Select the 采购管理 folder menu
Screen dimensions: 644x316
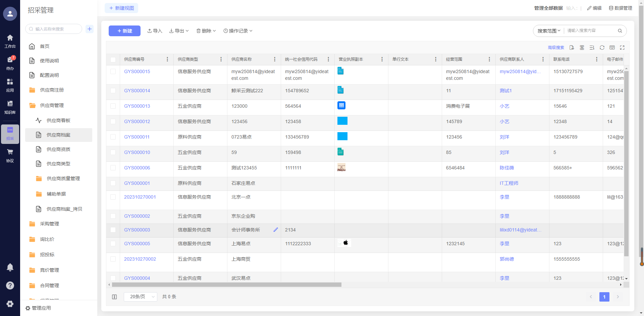[50, 224]
